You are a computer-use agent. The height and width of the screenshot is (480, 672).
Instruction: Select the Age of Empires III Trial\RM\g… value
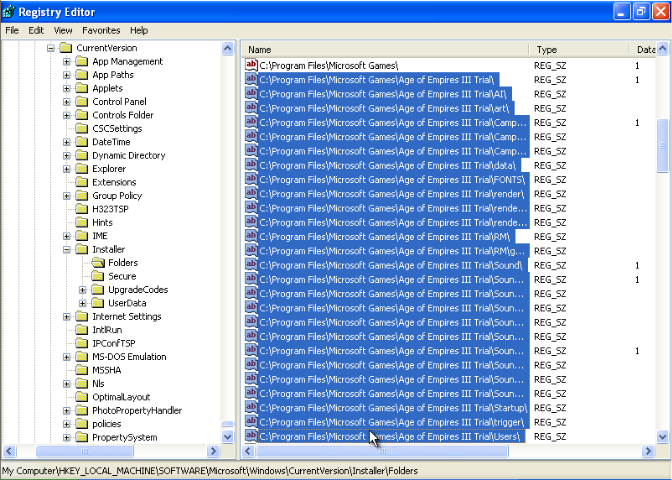click(393, 251)
